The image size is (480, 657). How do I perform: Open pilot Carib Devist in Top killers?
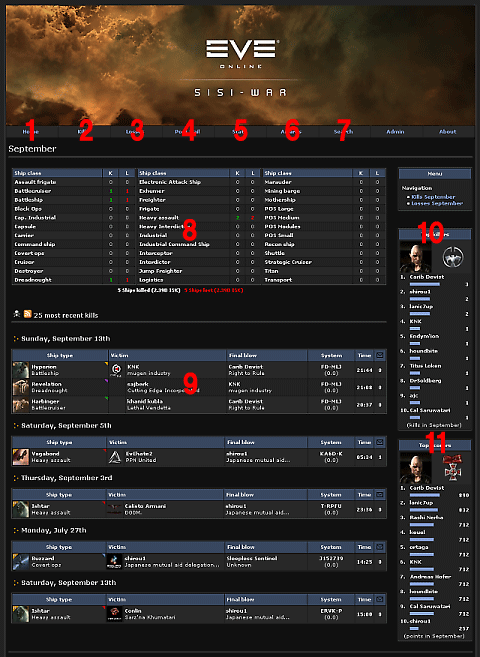point(426,277)
